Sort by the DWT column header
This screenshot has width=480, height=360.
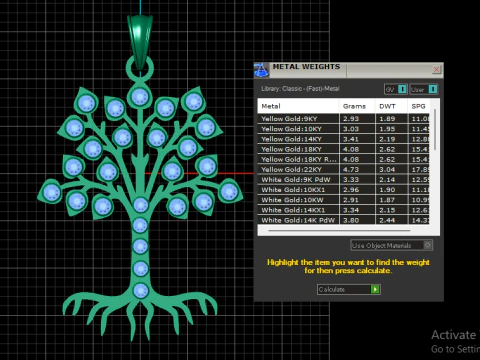pos(391,106)
